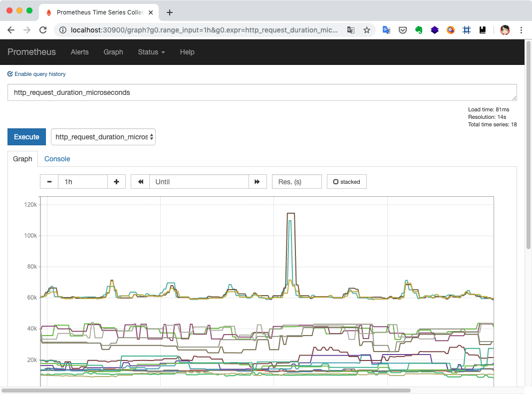The width and height of the screenshot is (532, 394).
Task: Click the Prometheus brand link
Action: point(31,52)
